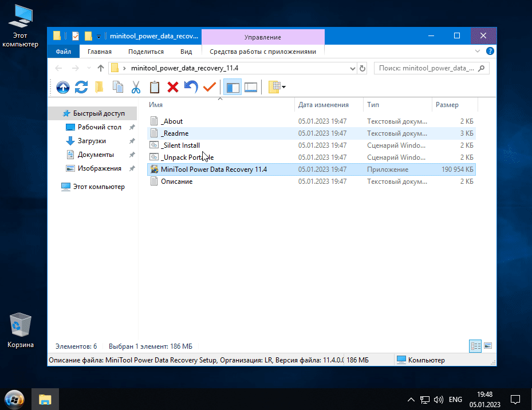The width and height of the screenshot is (532, 410).
Task: Sort files by Дата изменения column header
Action: click(329, 105)
